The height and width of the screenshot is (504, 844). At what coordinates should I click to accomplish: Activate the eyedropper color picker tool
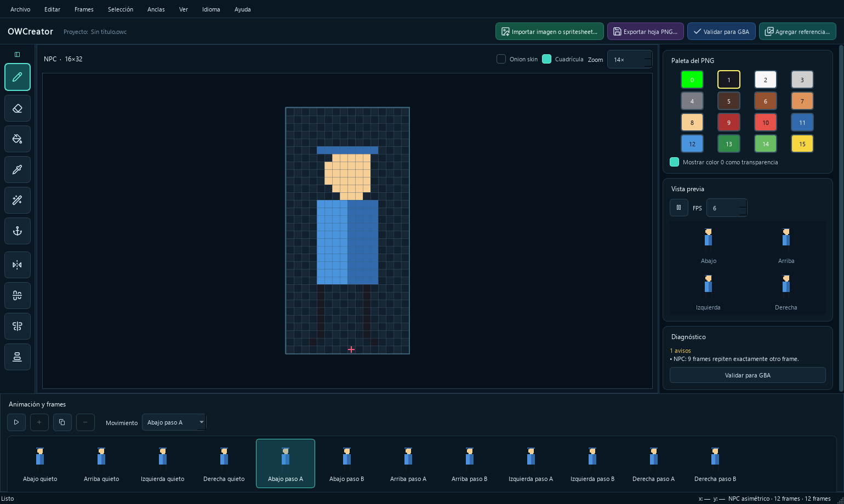click(18, 170)
